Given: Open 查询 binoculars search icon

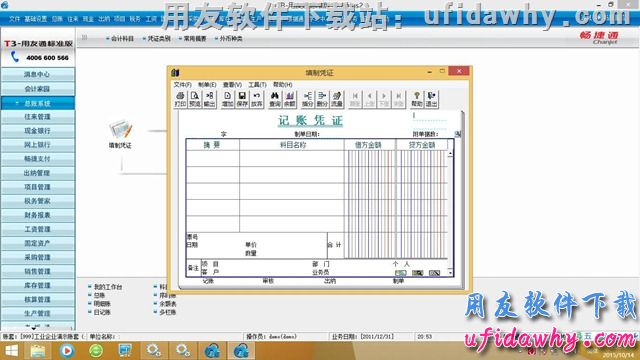Looking at the screenshot, I should point(275,99).
